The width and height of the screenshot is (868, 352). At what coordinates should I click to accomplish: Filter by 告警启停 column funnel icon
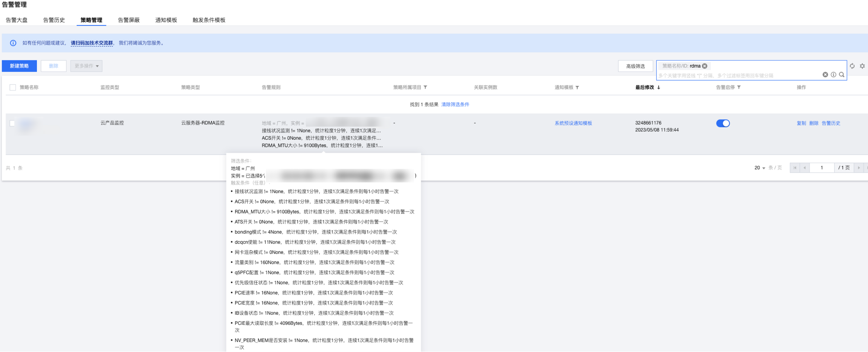(739, 87)
